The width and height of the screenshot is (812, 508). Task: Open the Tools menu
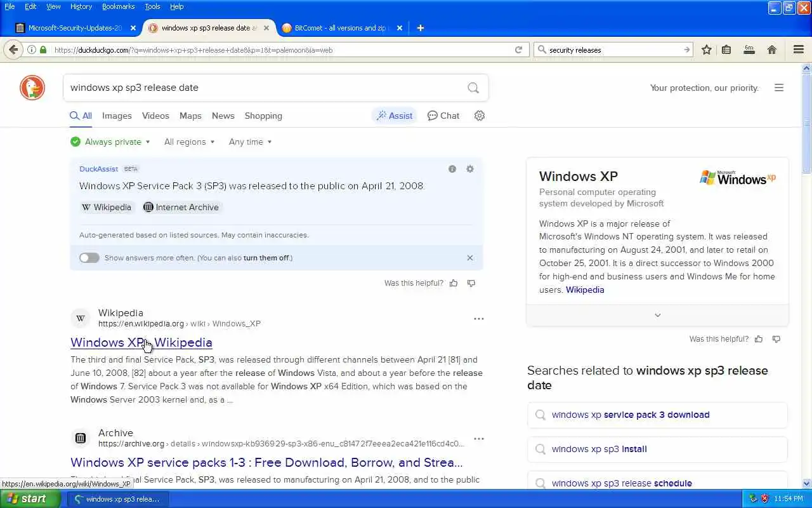click(x=152, y=6)
